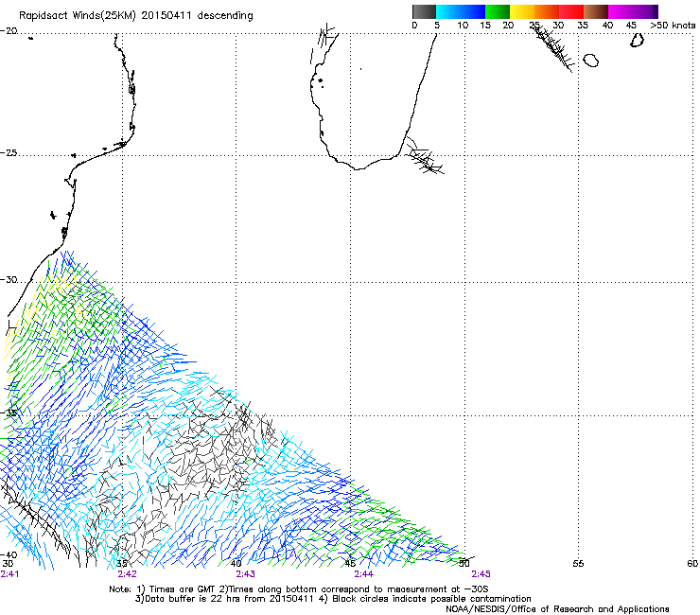Click the brown 35-40 knots legend swatch
Image resolution: width=700 pixels, height=615 pixels.
point(596,11)
